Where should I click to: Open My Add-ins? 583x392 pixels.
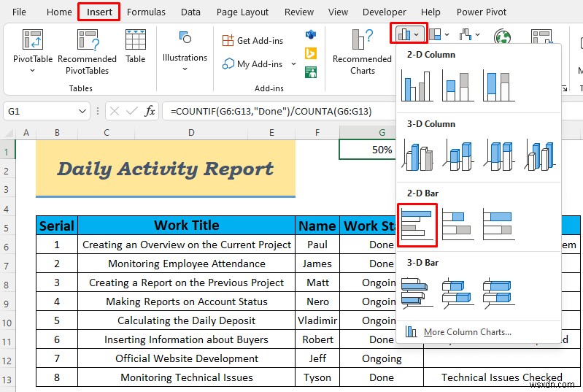pyautogui.click(x=253, y=64)
